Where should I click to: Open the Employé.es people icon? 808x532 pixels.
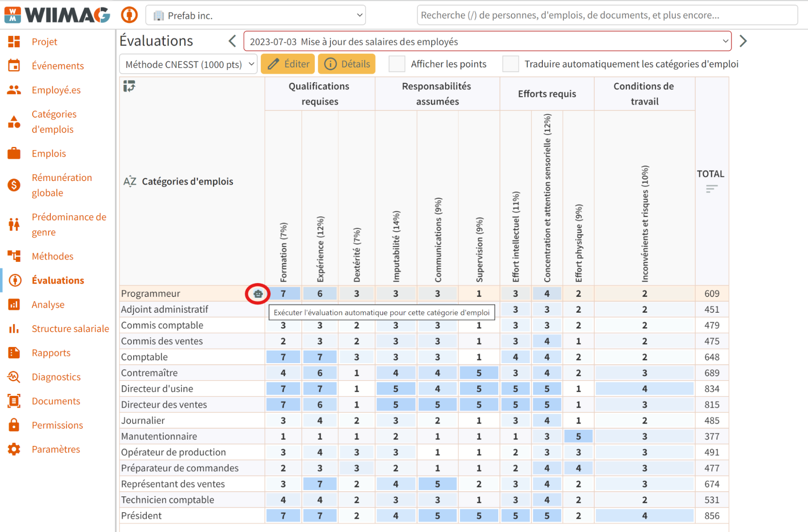click(14, 90)
